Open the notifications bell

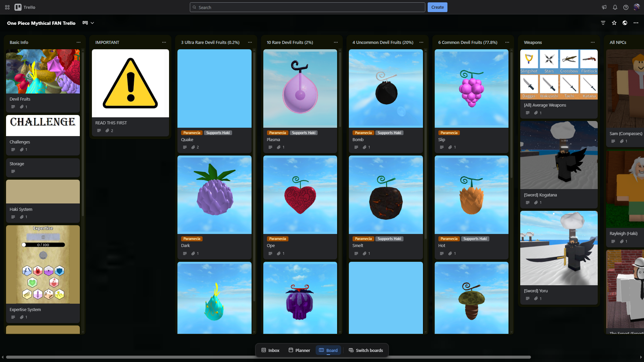[x=615, y=7]
